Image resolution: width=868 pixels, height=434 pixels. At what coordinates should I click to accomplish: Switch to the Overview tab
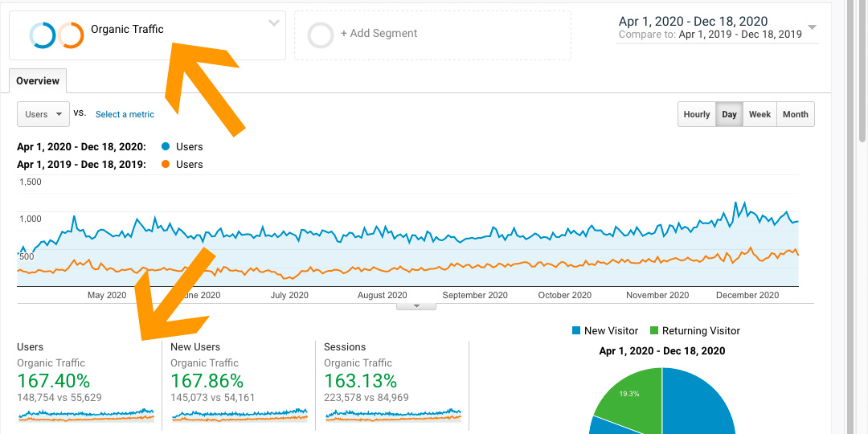click(x=38, y=81)
